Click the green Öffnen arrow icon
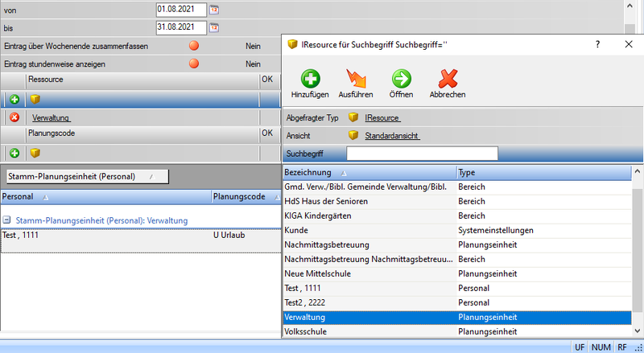The height and width of the screenshot is (353, 644). (402, 79)
